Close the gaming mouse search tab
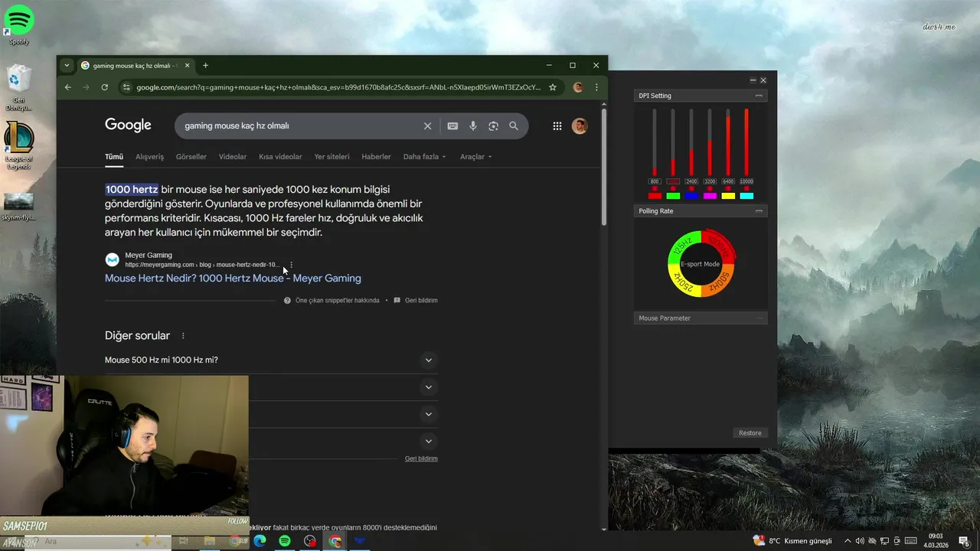 coord(187,66)
